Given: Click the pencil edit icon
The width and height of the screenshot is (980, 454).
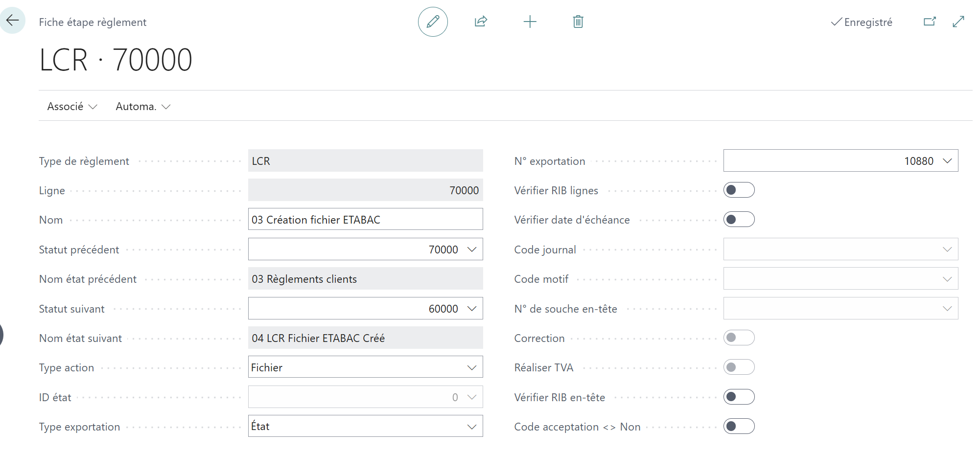Looking at the screenshot, I should (x=433, y=22).
